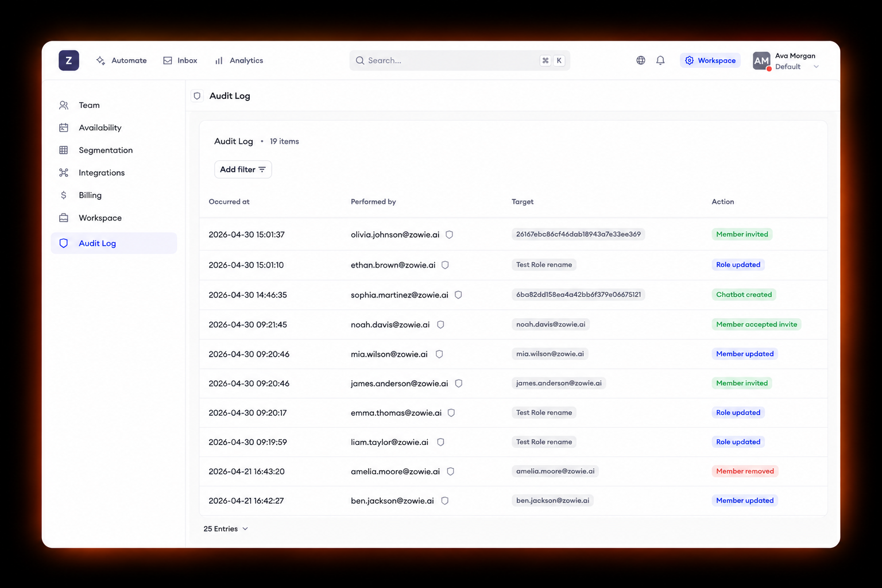Viewport: 882px width, 588px height.
Task: Click Test Role rename in ethan.brown row
Action: click(x=544, y=265)
